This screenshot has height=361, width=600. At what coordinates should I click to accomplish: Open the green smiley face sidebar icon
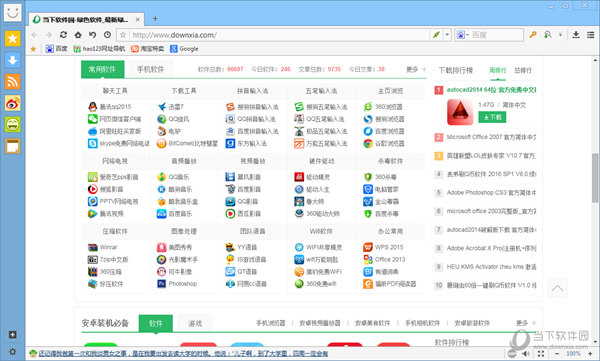(x=13, y=125)
